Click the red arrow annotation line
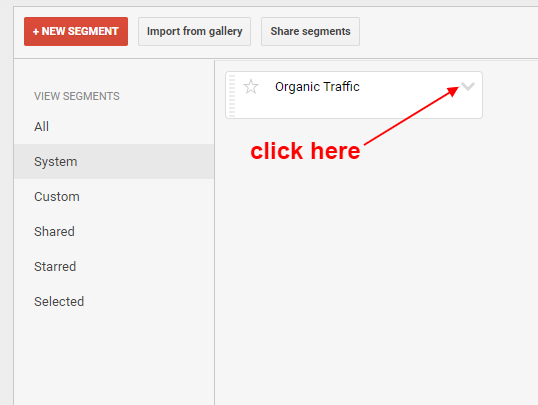Viewport: 538px width, 405px height. 411,116
